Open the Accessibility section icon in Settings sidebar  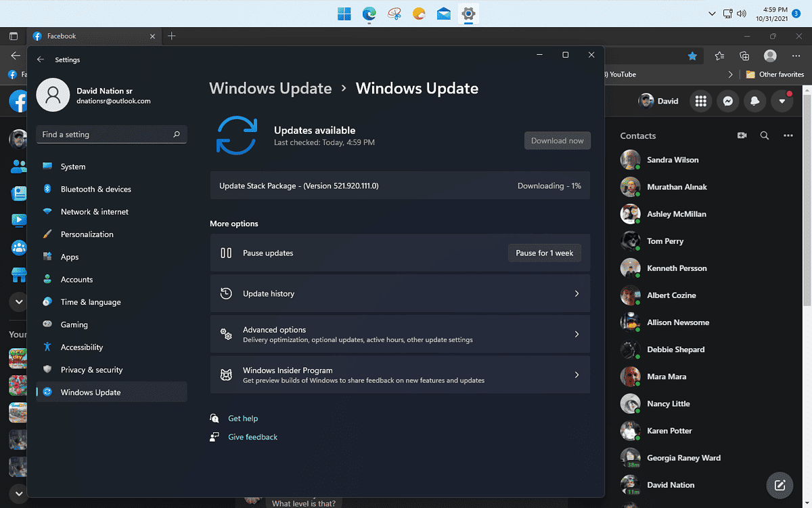(47, 347)
